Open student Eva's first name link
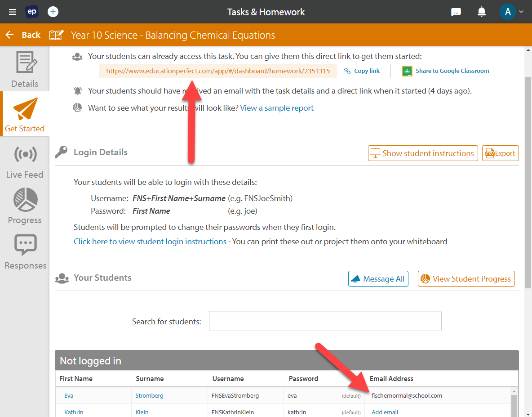532x417 pixels. (x=69, y=395)
